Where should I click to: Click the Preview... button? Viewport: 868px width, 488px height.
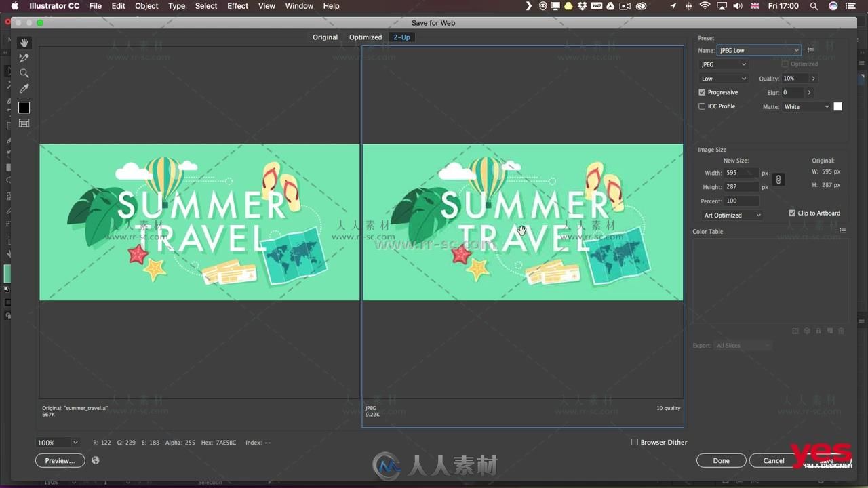tap(60, 460)
